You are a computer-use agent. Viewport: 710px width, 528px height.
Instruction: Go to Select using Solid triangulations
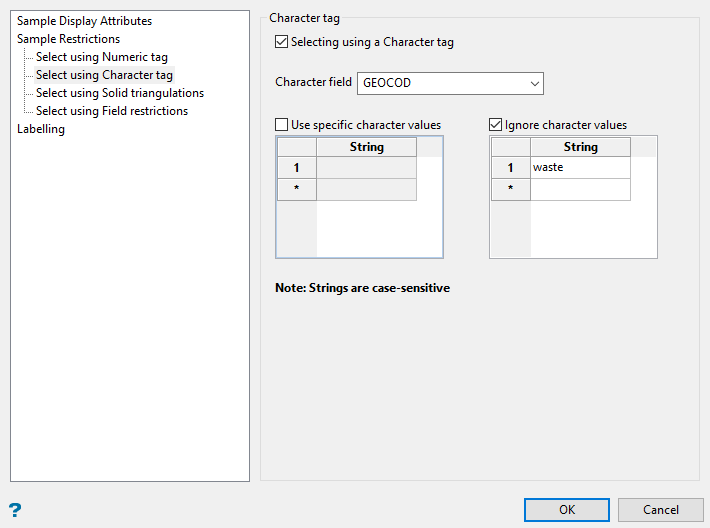[x=119, y=93]
